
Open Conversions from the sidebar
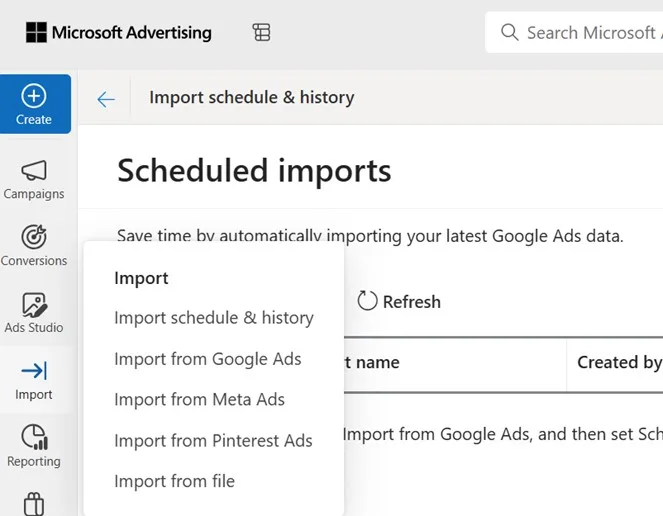(x=34, y=246)
